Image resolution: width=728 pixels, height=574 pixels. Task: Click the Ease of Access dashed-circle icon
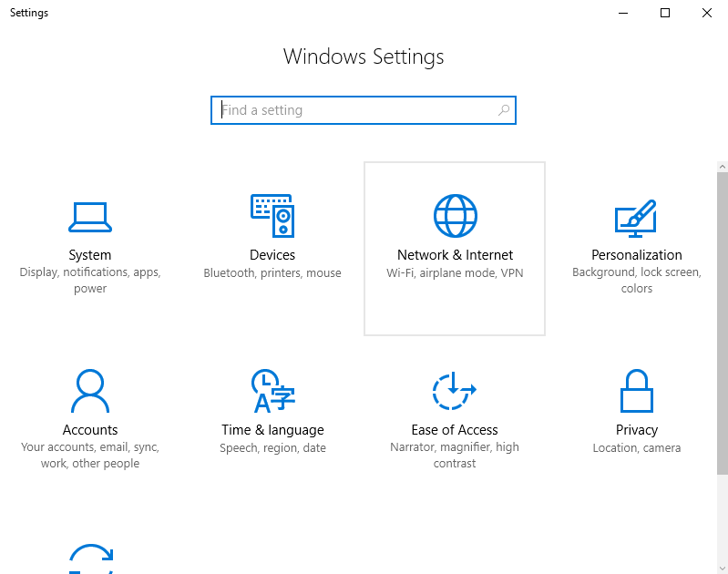(x=455, y=391)
